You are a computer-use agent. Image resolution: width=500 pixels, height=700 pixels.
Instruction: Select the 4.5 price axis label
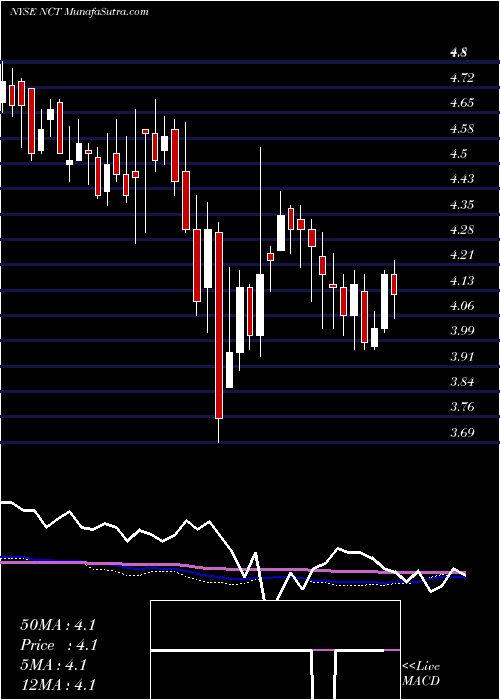point(459,154)
